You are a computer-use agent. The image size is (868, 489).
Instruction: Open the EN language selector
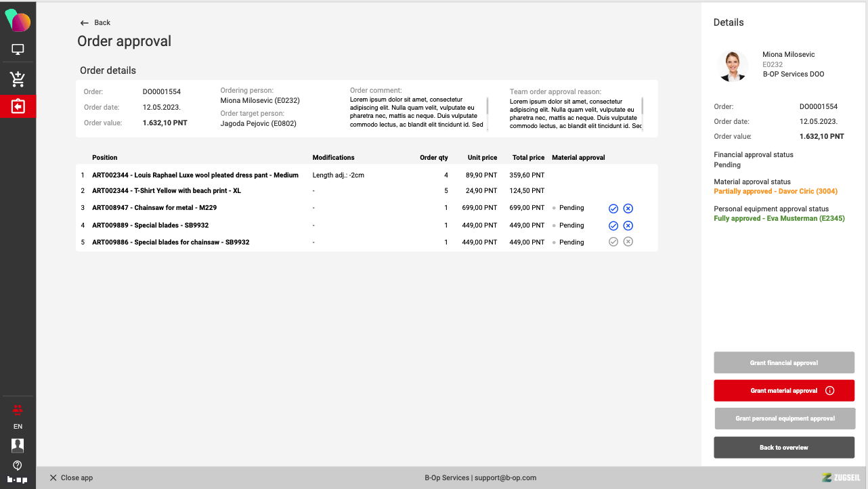[x=18, y=427]
